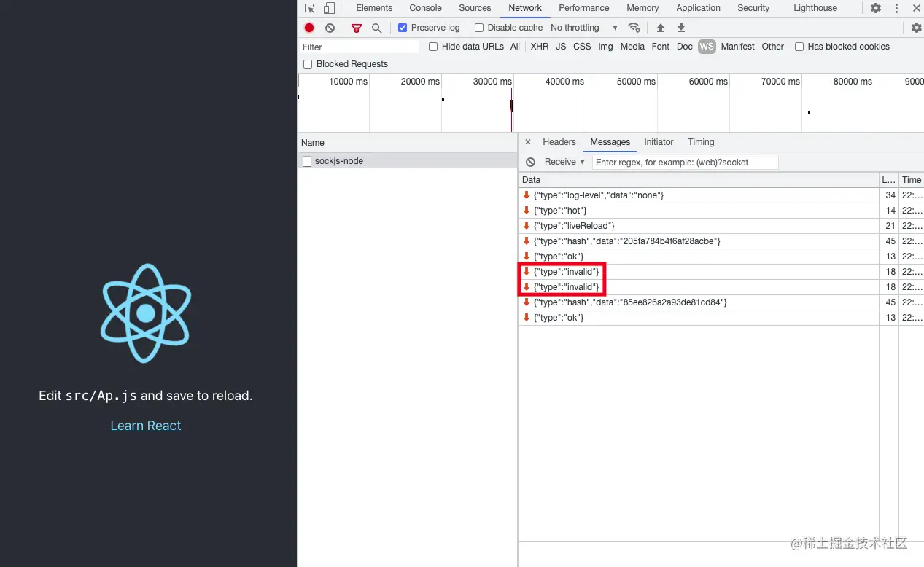Enable Has blocked cookies filter

799,47
